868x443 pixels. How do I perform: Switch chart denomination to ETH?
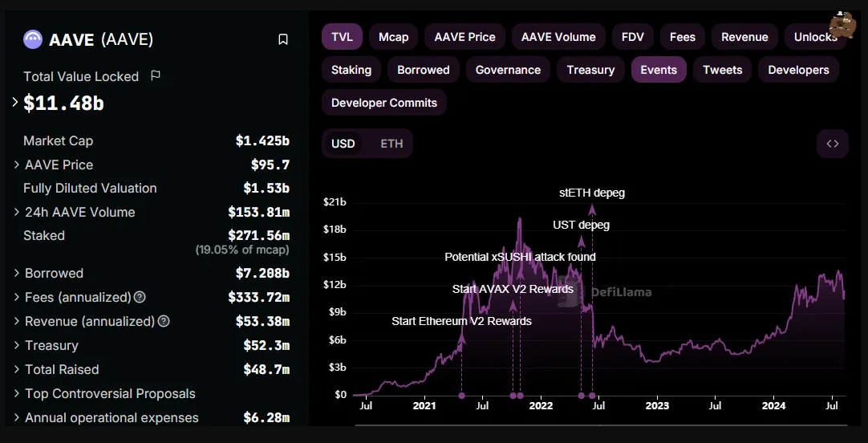392,144
